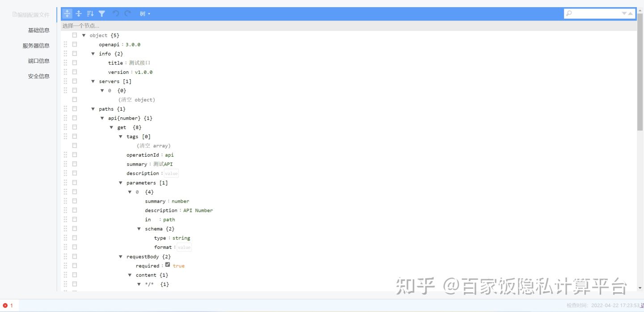Grab the drag handle of paths row
644x312 pixels.
[65, 109]
